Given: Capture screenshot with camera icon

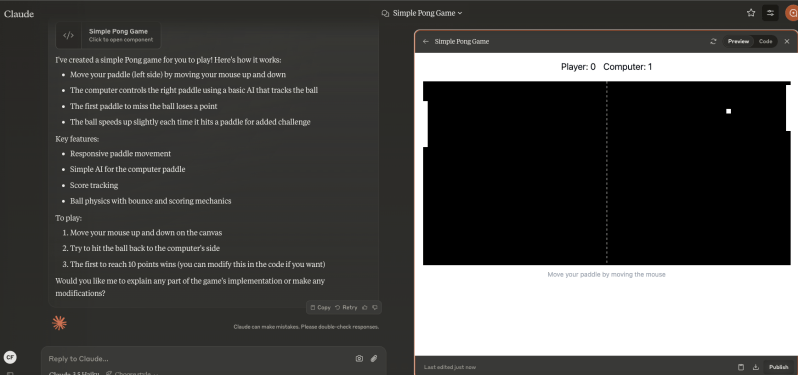Looking at the screenshot, I should coord(359,359).
